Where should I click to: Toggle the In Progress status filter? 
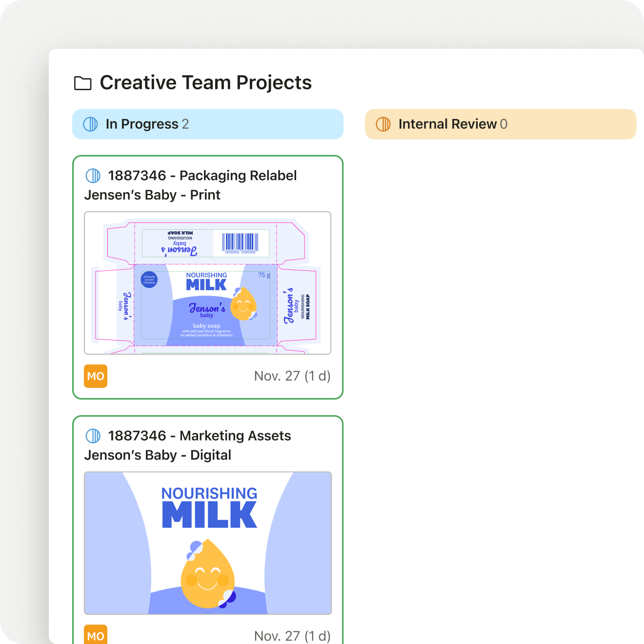pos(208,124)
